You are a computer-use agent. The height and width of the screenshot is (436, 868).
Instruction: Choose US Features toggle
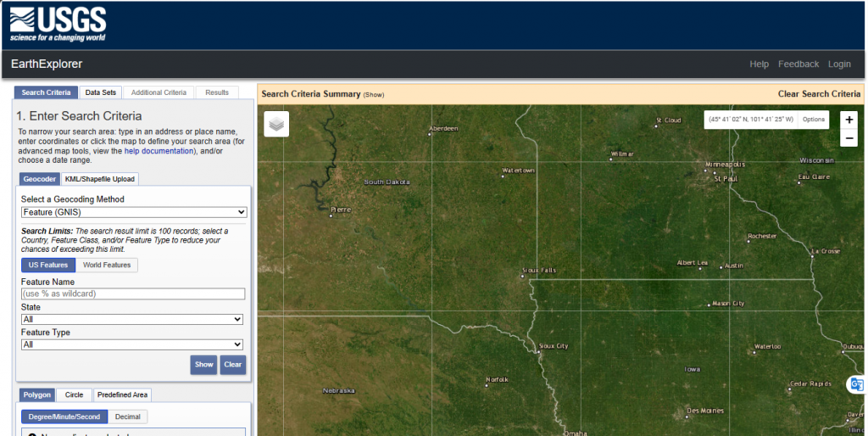pyautogui.click(x=48, y=265)
